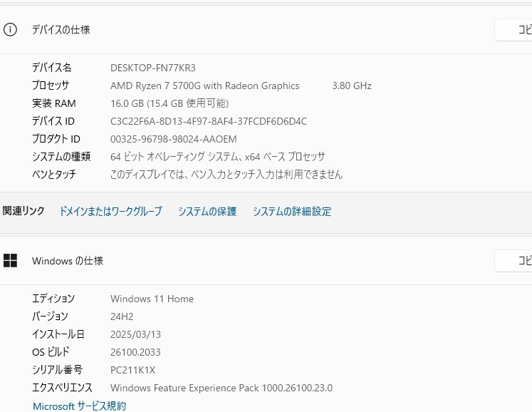Click the ペン入力とタッチ入力は利用できません text

(x=266, y=174)
